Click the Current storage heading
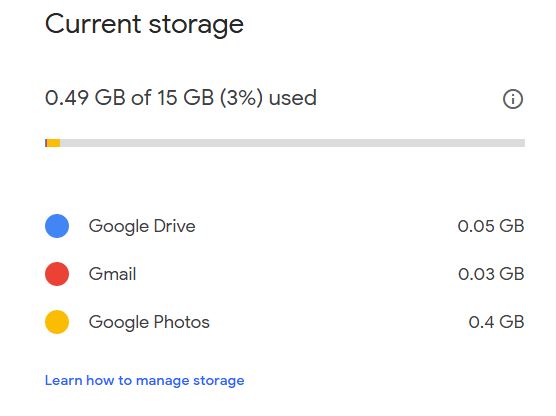The height and width of the screenshot is (416, 556). coord(144,25)
